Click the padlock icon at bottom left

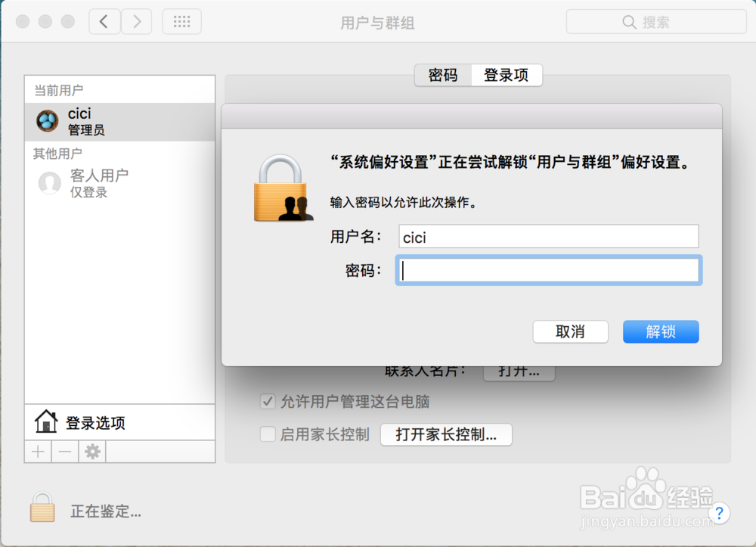click(42, 507)
